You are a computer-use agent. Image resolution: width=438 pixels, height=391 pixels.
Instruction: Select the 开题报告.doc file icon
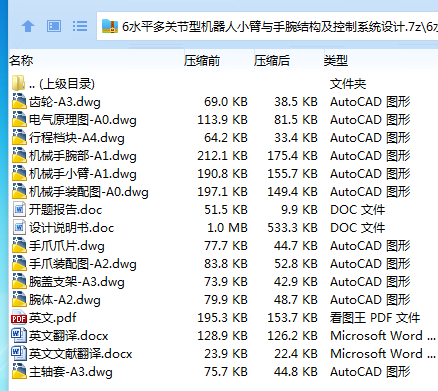19,209
